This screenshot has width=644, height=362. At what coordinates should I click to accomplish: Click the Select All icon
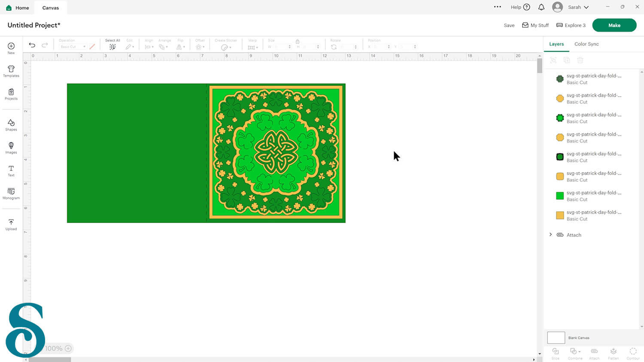pos(112,47)
